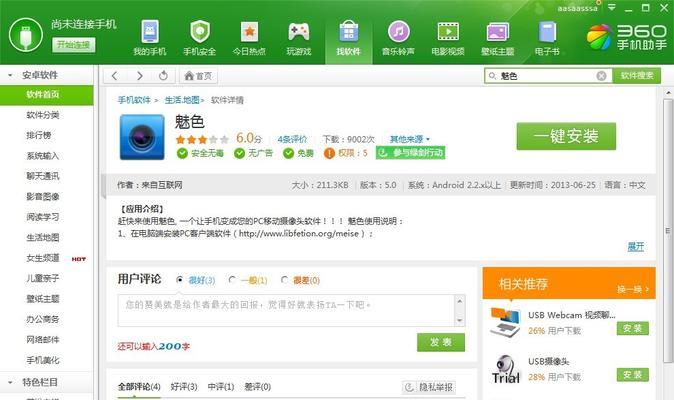Click the star rating bar
The image size is (674, 400).
pyautogui.click(x=202, y=139)
